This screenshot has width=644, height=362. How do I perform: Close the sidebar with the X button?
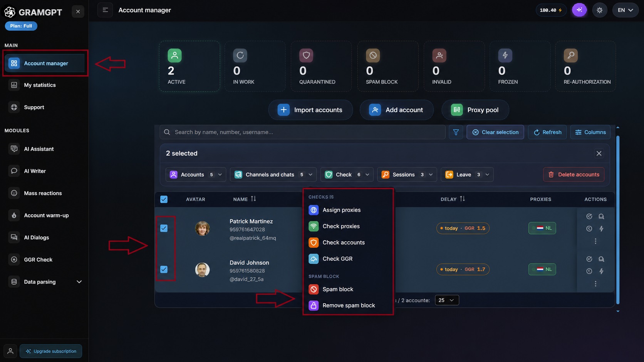pos(78,12)
